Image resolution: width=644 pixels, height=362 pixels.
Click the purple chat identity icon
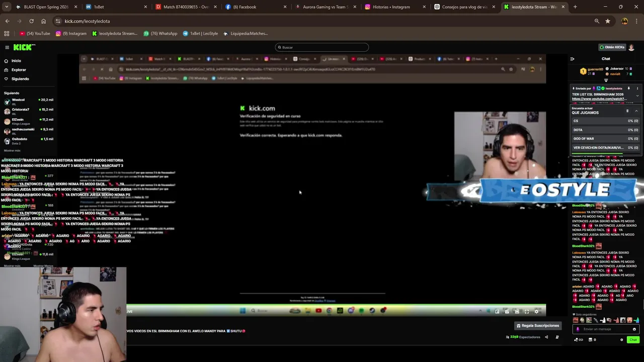(578, 329)
